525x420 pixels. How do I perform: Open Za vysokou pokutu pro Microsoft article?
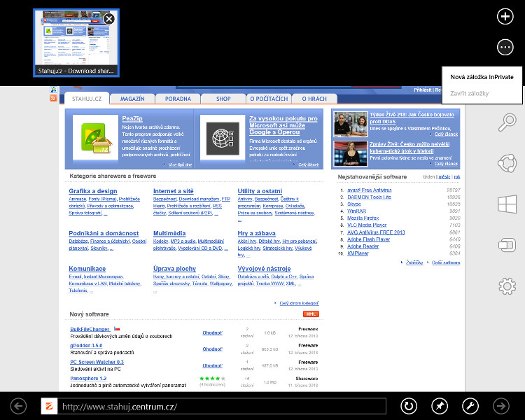283,125
